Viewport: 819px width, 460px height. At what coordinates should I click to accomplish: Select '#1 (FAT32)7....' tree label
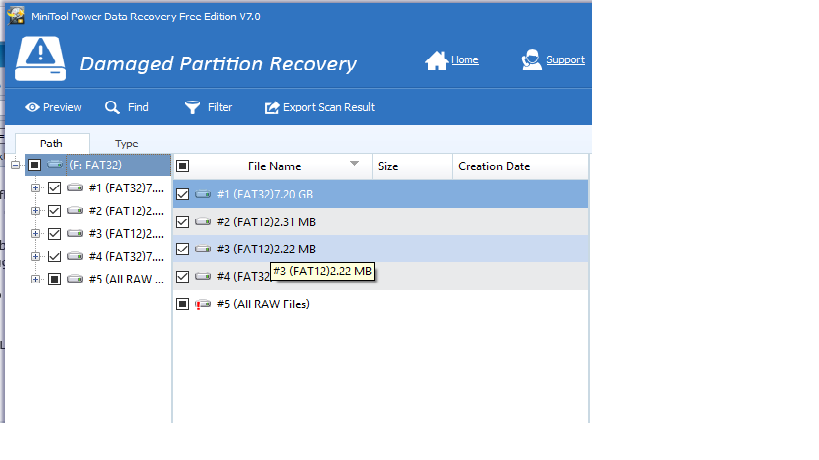point(126,188)
